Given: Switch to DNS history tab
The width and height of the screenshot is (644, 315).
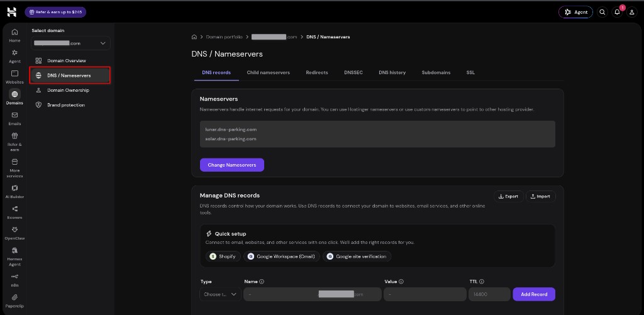Looking at the screenshot, I should (x=392, y=73).
